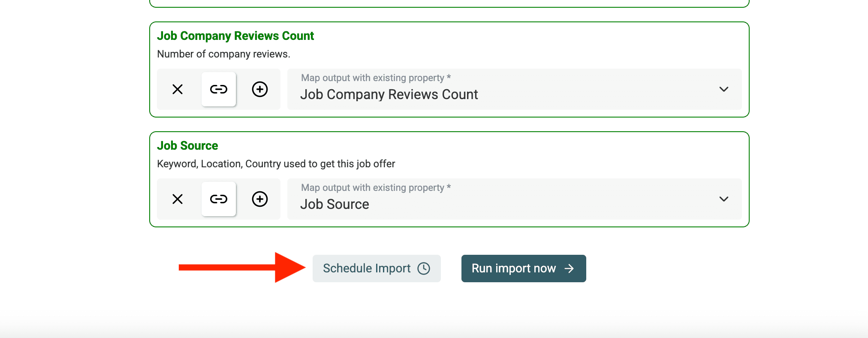Screen dimensions: 868x338
Task: Expand chevron of the Job Source dropdown
Action: [x=724, y=199]
